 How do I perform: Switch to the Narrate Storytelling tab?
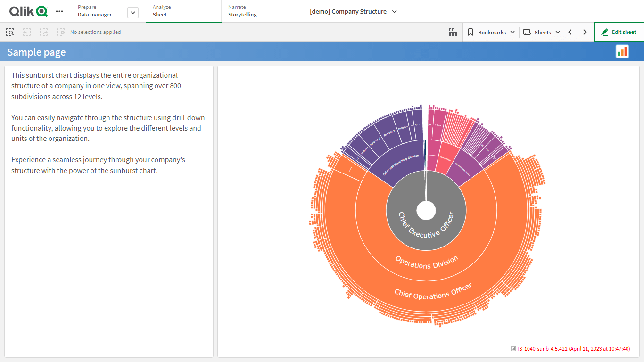(x=242, y=11)
